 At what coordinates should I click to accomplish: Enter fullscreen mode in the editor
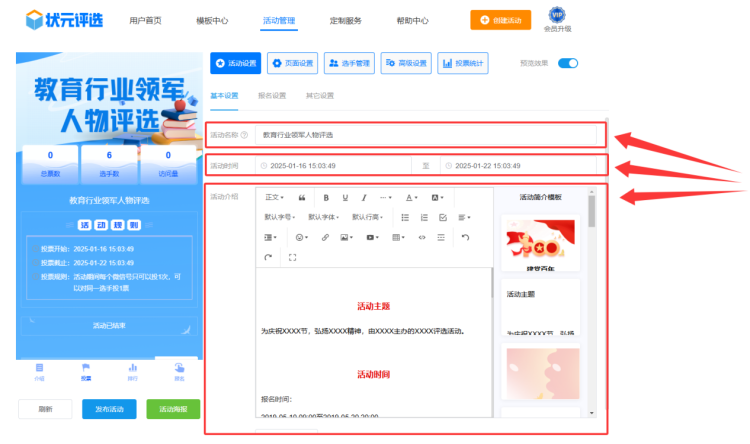pos(292,257)
